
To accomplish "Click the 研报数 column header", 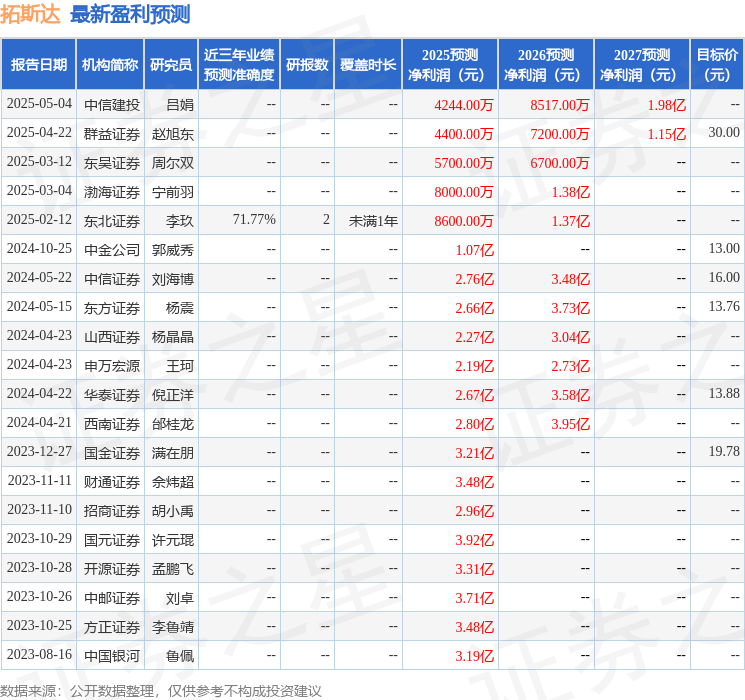I will (307, 65).
